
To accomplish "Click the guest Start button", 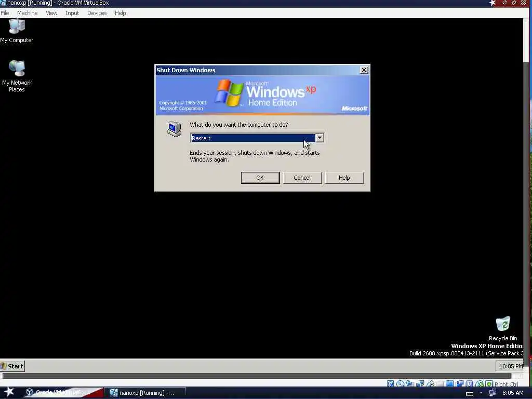I will [12, 366].
